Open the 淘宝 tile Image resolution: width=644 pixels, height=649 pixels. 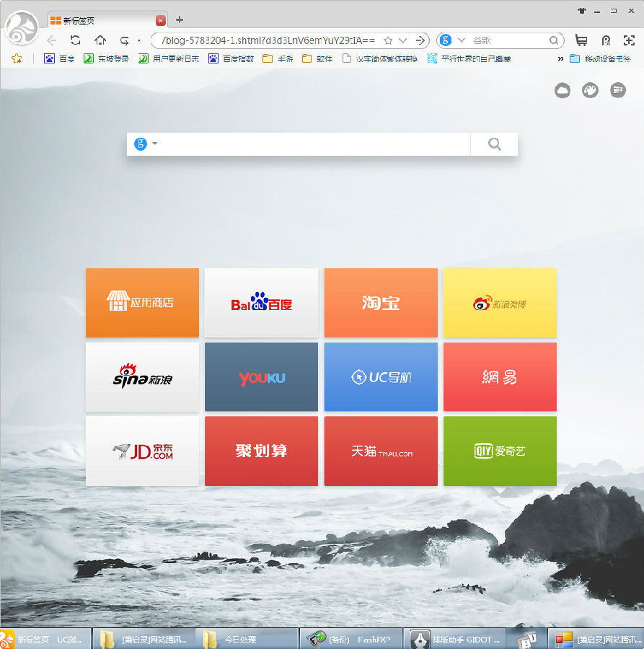(381, 303)
